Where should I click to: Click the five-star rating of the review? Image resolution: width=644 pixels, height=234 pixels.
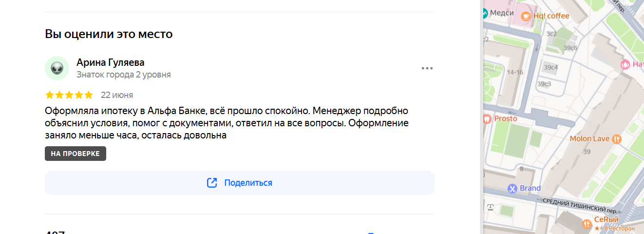(69, 95)
